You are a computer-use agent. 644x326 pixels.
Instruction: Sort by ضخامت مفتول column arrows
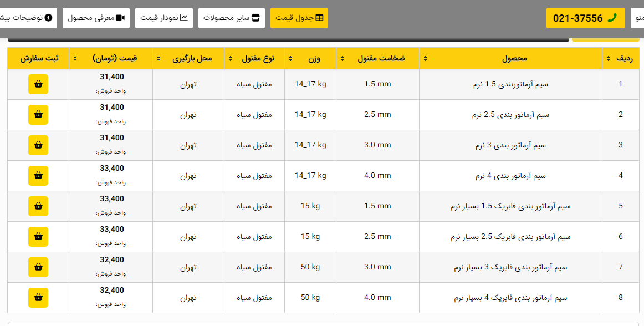342,58
